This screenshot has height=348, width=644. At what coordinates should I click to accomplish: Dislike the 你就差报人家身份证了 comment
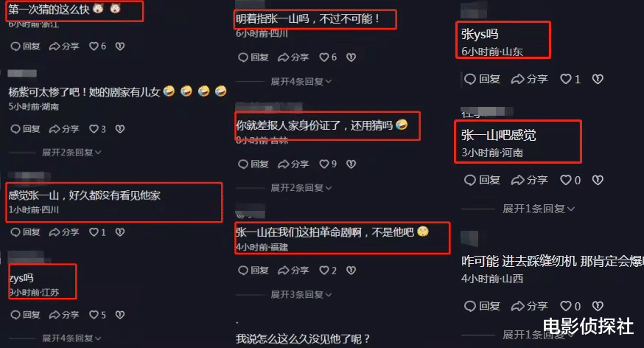click(x=351, y=164)
